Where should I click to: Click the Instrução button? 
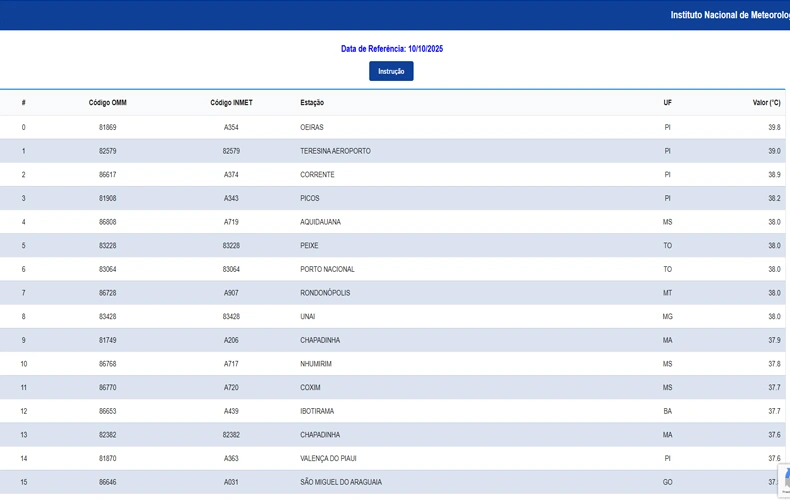[x=391, y=71]
